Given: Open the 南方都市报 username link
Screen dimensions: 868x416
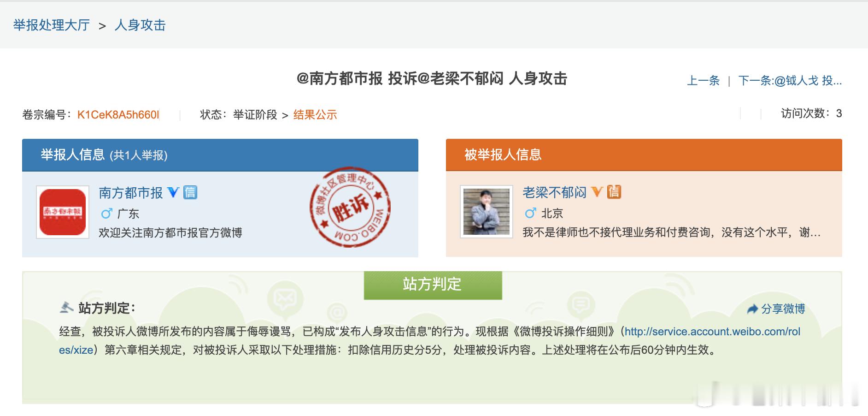Looking at the screenshot, I should (131, 193).
